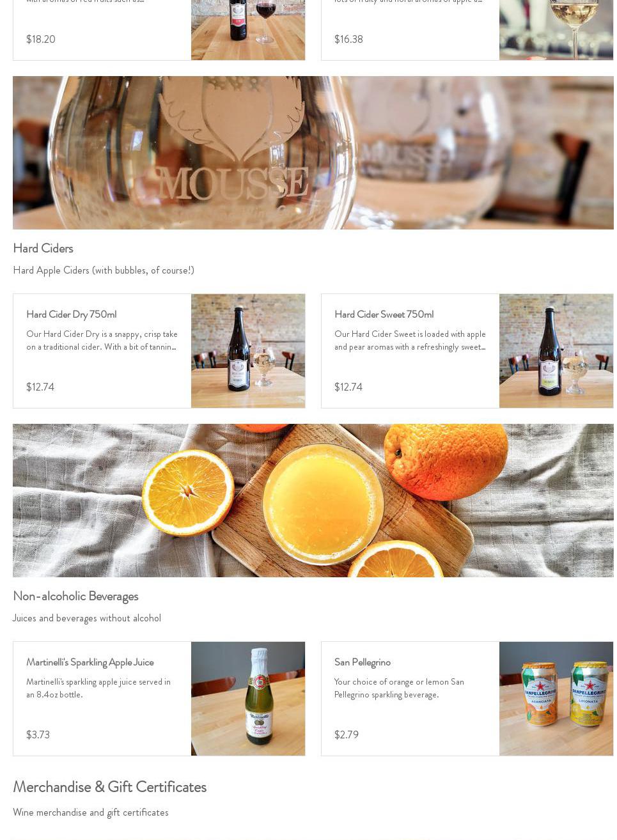617x840 pixels.
Task: Select Martinelli's Sparkling Apple Juice title
Action: click(90, 662)
